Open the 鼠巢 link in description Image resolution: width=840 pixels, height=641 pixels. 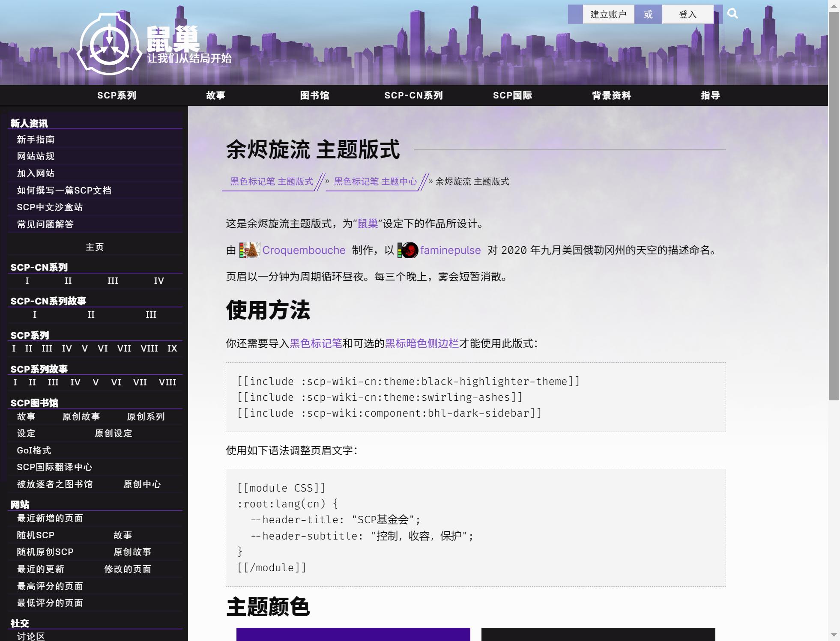point(368,224)
